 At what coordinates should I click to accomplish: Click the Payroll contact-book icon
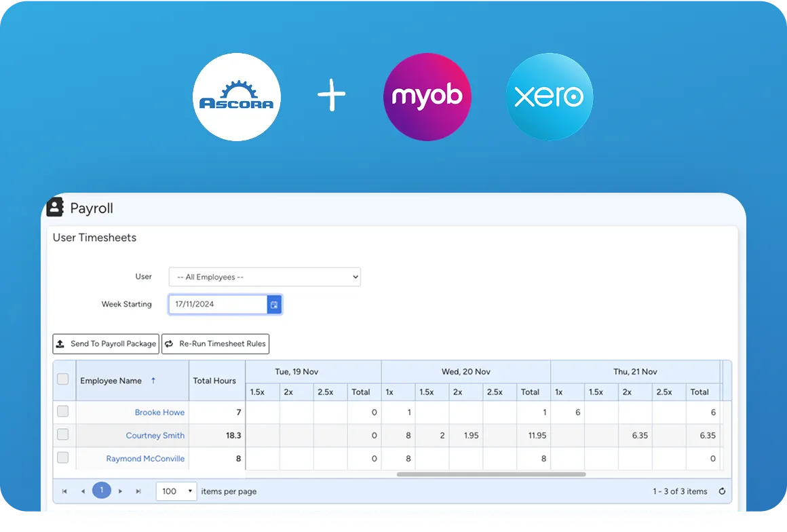coord(55,207)
